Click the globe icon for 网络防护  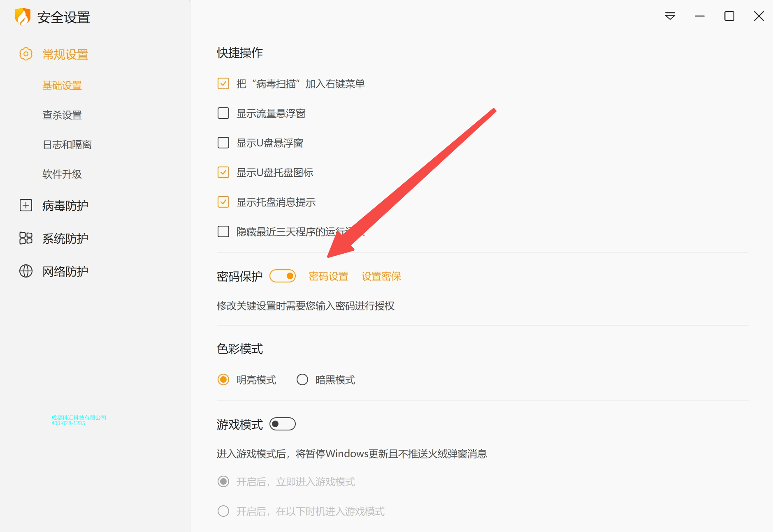[26, 271]
